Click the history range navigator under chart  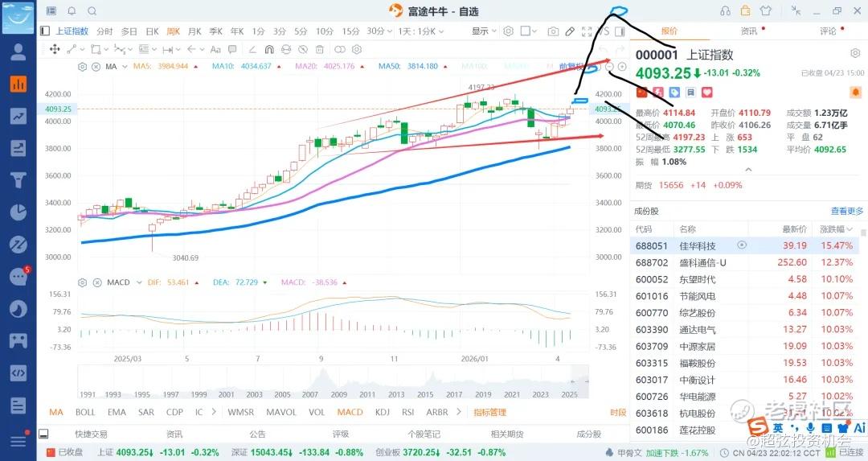coord(334,381)
